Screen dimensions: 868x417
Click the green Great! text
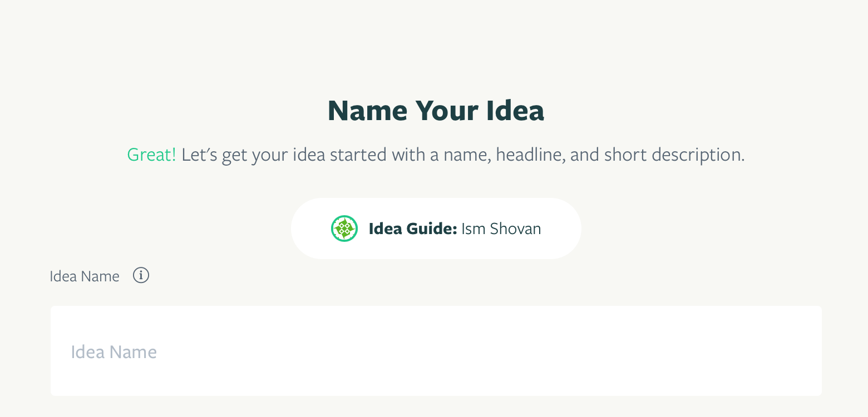tap(151, 155)
